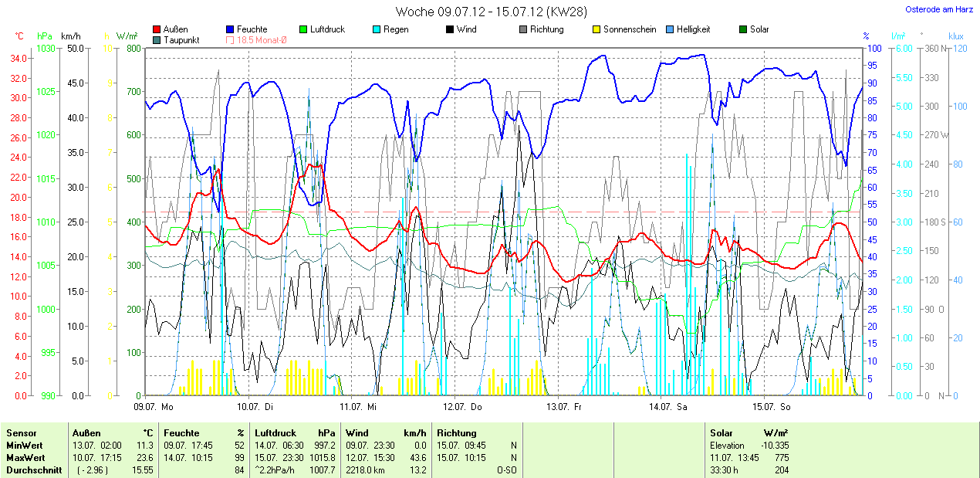
Task: Click the gray Richtung legend marker
Action: coord(522,29)
